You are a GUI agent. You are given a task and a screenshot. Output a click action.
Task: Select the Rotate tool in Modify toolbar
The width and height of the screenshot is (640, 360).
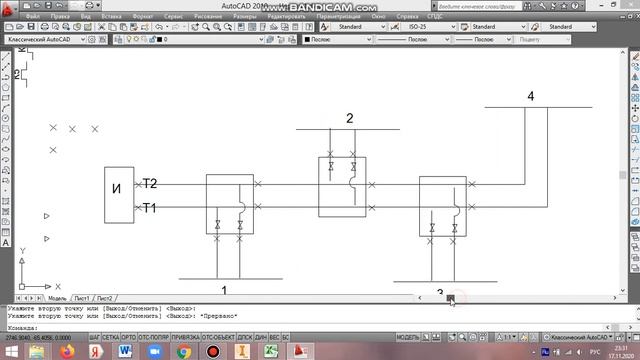point(635,119)
